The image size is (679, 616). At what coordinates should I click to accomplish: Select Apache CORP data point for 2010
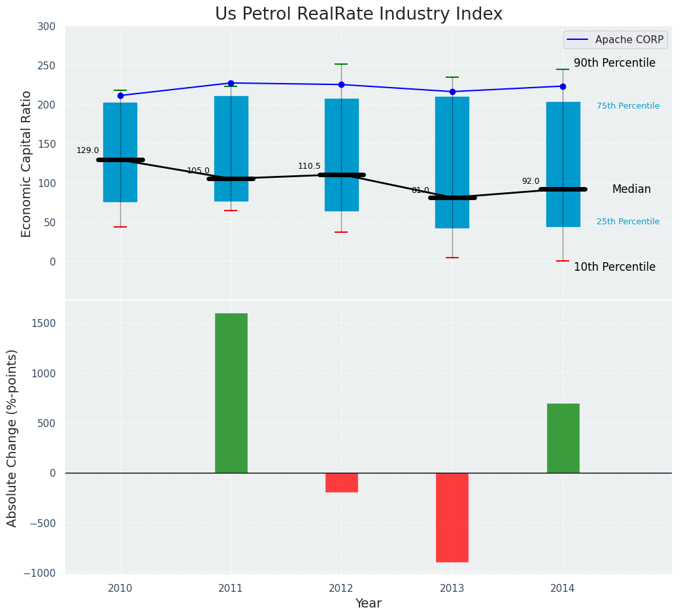[x=120, y=95]
